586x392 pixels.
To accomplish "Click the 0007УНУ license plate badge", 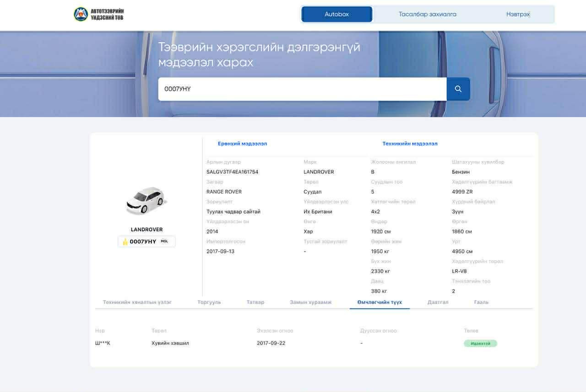I will pos(146,242).
